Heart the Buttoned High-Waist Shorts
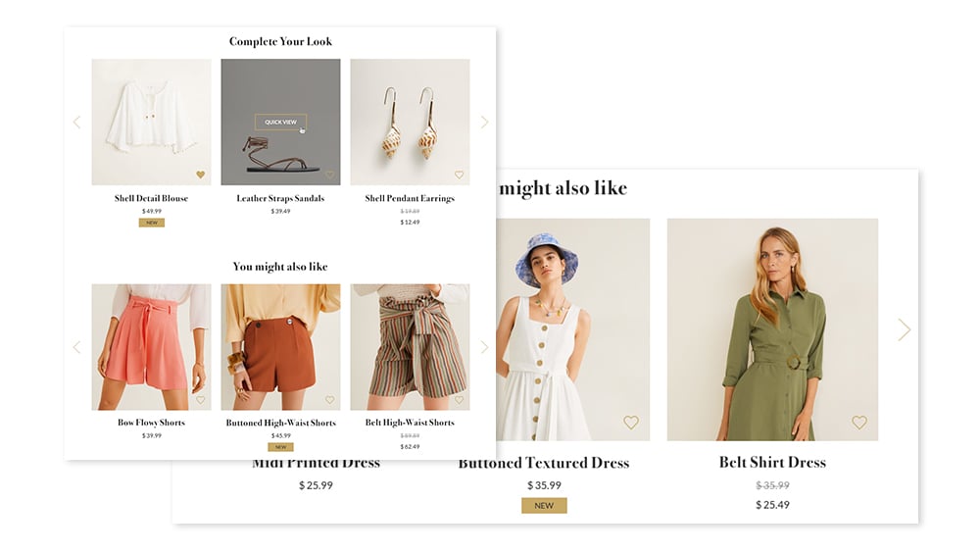 (x=329, y=400)
